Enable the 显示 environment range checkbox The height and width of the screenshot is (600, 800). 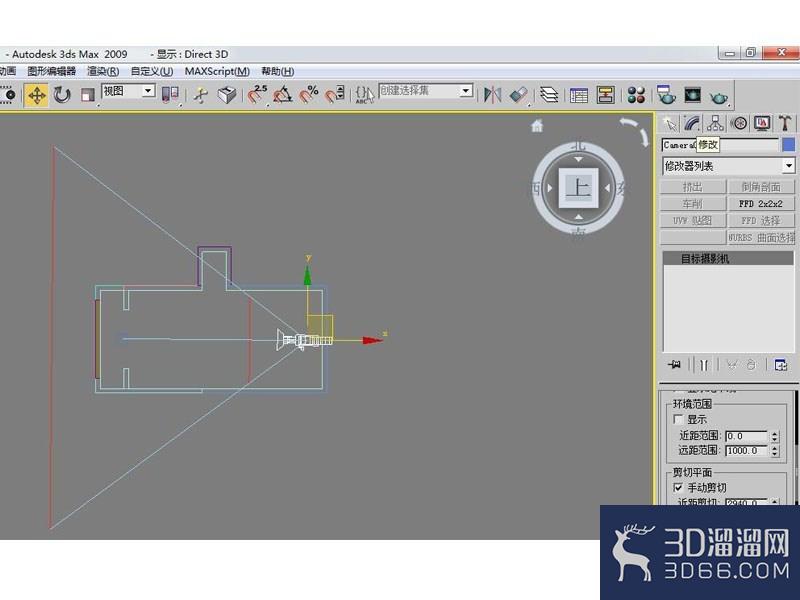[678, 419]
